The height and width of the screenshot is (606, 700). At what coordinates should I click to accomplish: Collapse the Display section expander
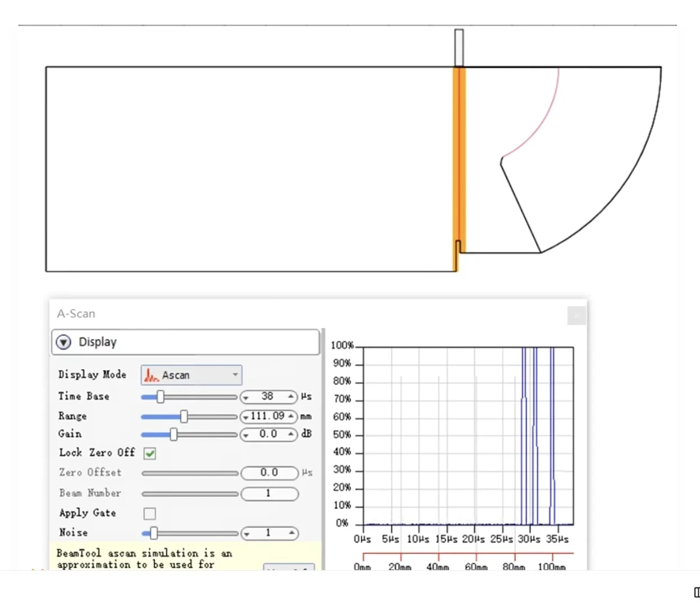click(x=64, y=342)
